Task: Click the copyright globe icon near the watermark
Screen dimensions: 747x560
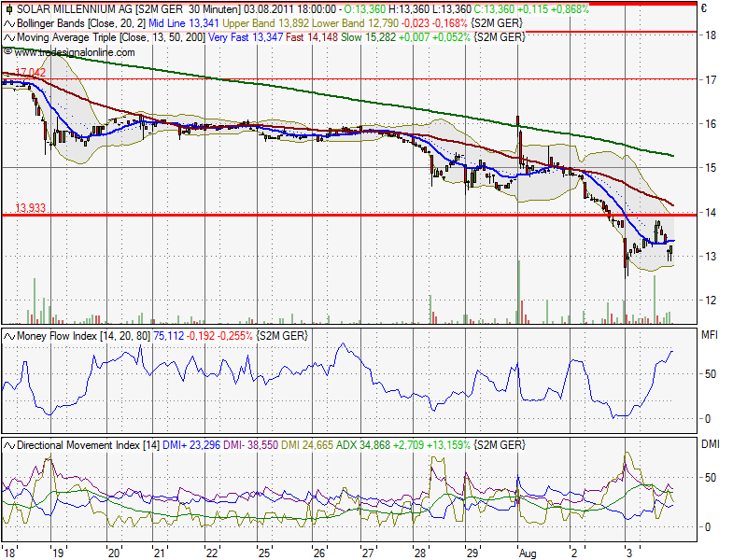Action: 8,52
